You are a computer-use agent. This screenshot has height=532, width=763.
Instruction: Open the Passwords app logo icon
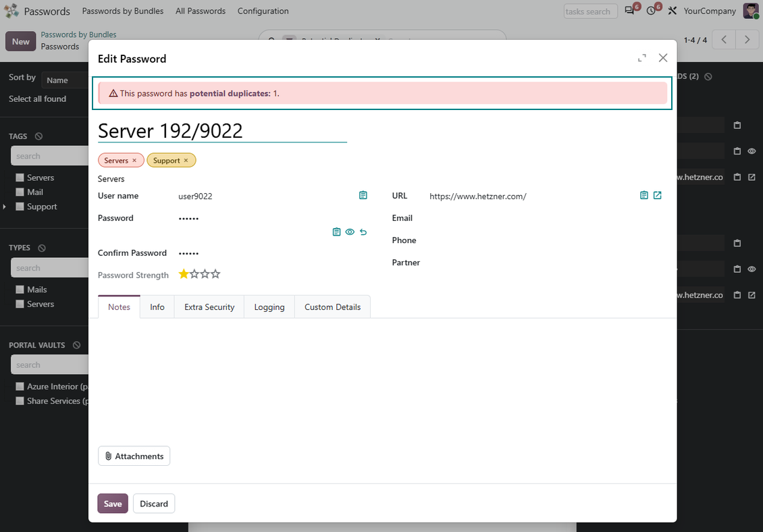pyautogui.click(x=11, y=11)
